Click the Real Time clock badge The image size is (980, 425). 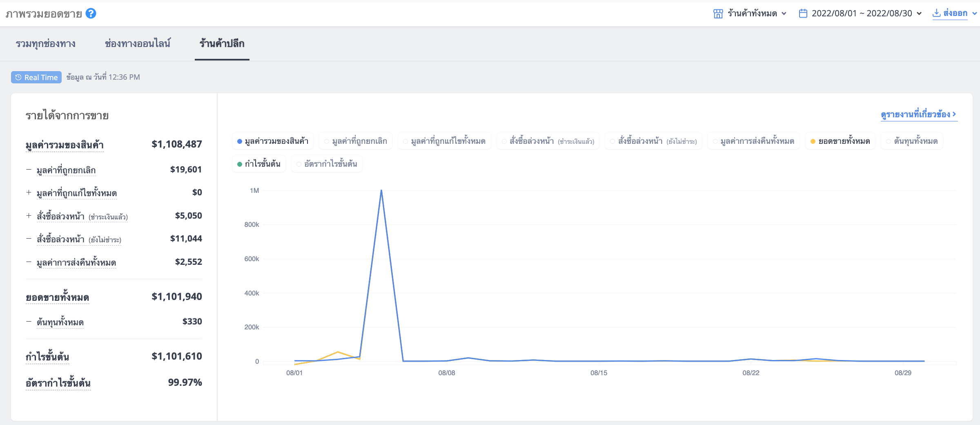point(36,77)
